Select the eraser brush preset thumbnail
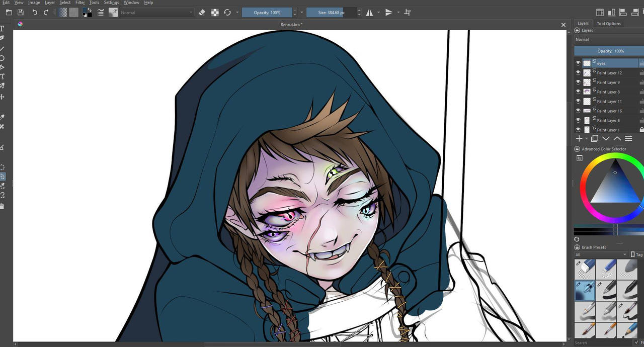The height and width of the screenshot is (347, 644). point(585,269)
